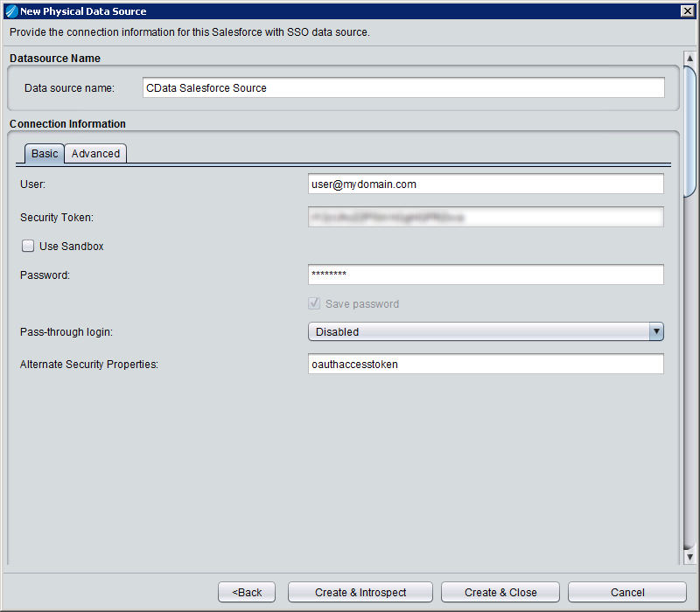This screenshot has height=612, width=700.
Task: Click the blurred Security Token field
Action: pyautogui.click(x=486, y=217)
